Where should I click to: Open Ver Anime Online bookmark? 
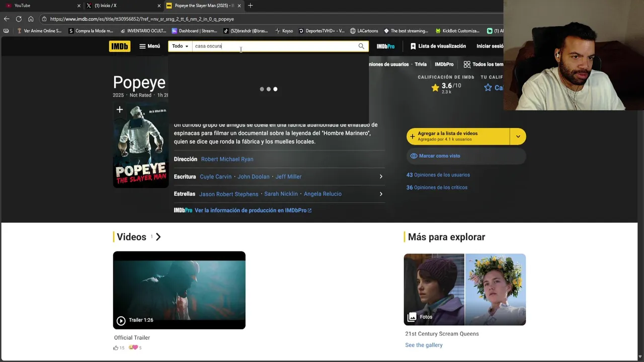39,31
